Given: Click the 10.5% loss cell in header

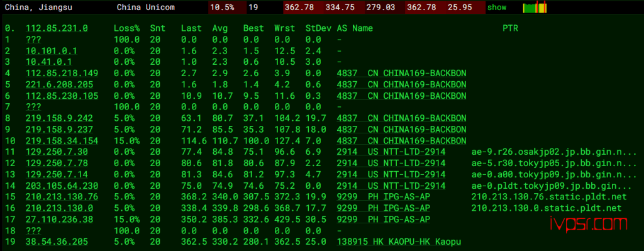Looking at the screenshot, I should [222, 8].
